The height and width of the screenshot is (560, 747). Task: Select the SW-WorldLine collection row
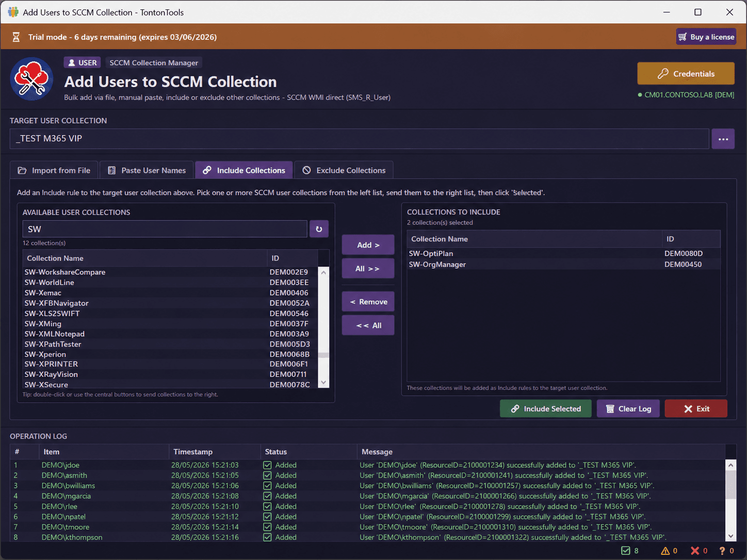point(170,283)
